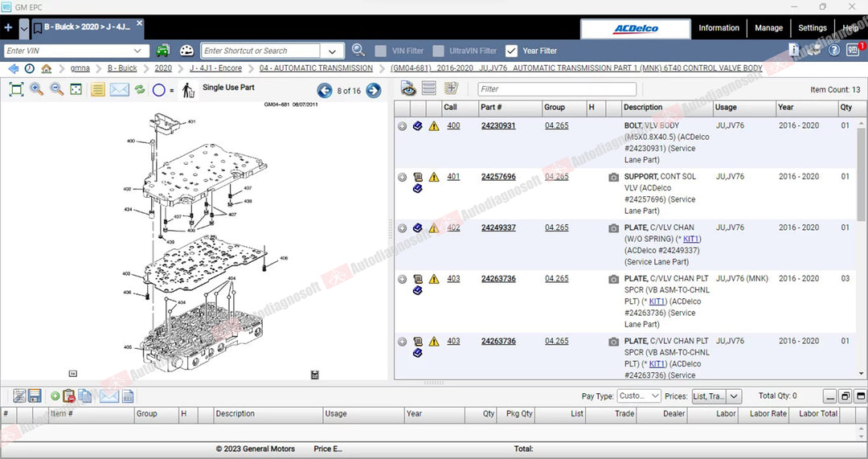
Task: Open the camera image for part 24257696
Action: click(x=613, y=177)
